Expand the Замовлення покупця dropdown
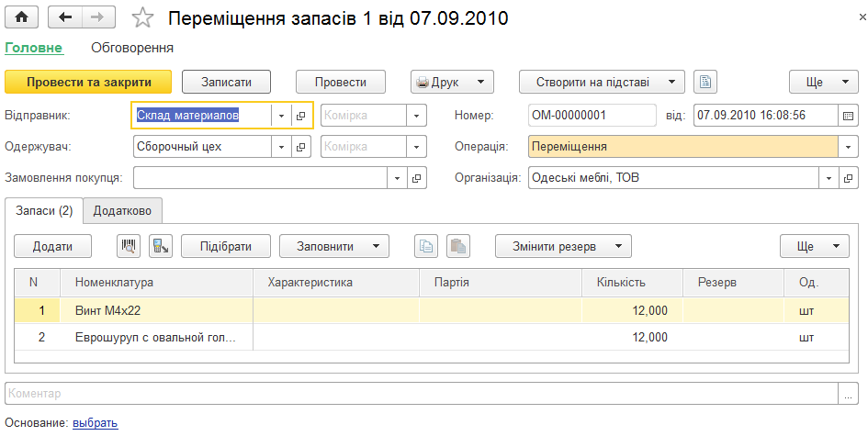 tap(397, 177)
